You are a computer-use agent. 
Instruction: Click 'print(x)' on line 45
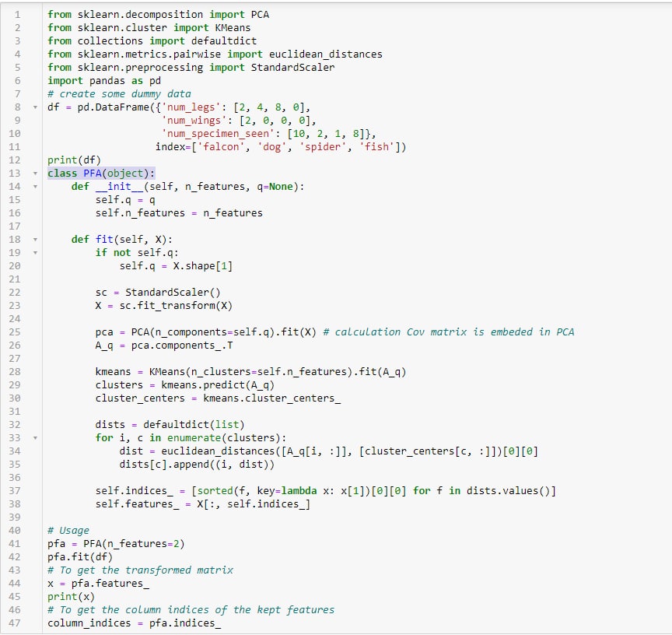pos(71,596)
